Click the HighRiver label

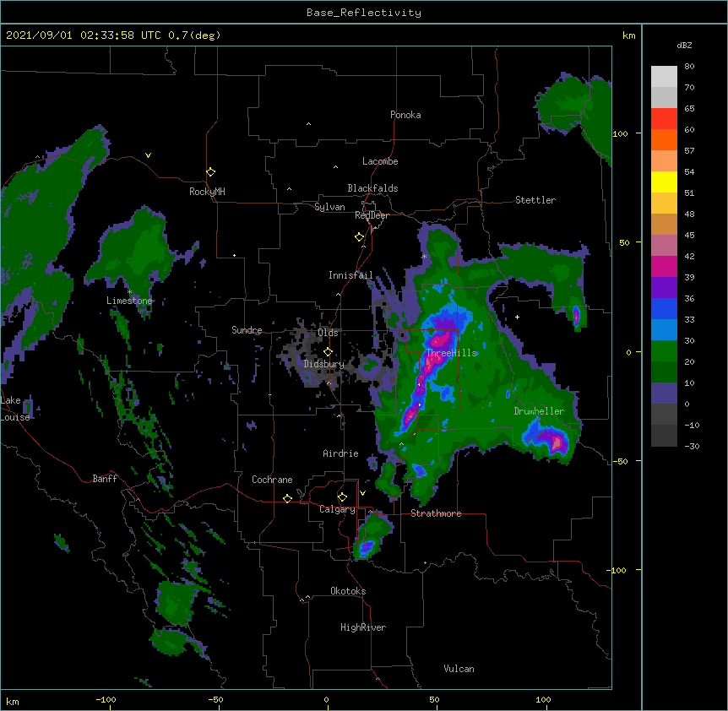click(363, 627)
